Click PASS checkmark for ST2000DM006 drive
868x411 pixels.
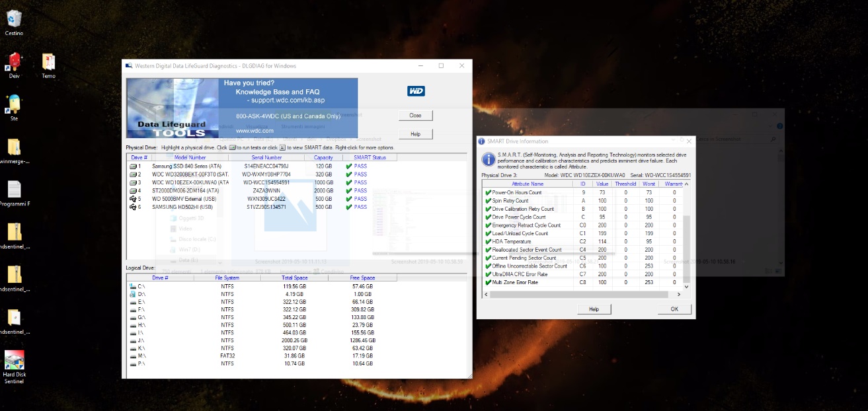(x=348, y=190)
